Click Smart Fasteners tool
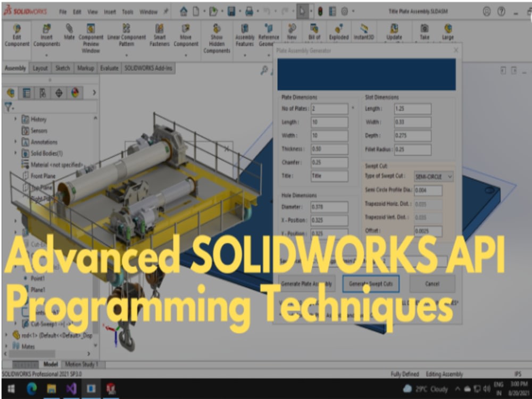The width and height of the screenshot is (532, 399). point(160,35)
